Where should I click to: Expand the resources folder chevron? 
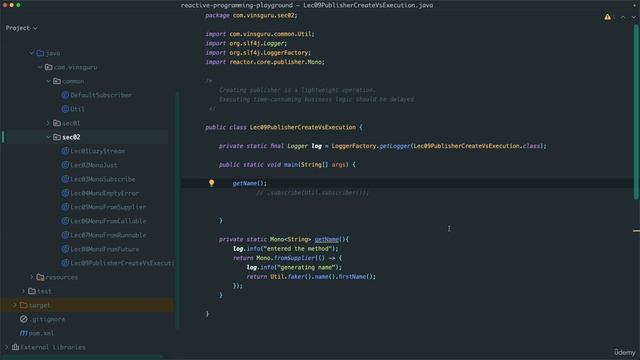(31, 277)
